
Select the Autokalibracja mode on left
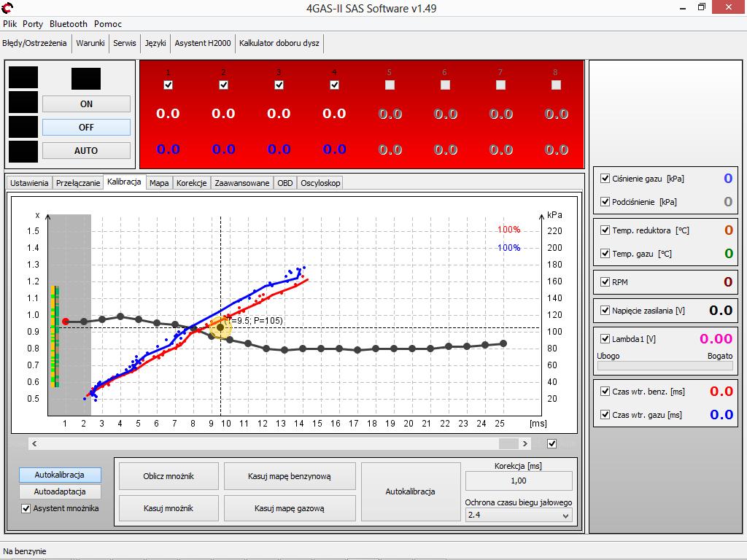point(60,475)
